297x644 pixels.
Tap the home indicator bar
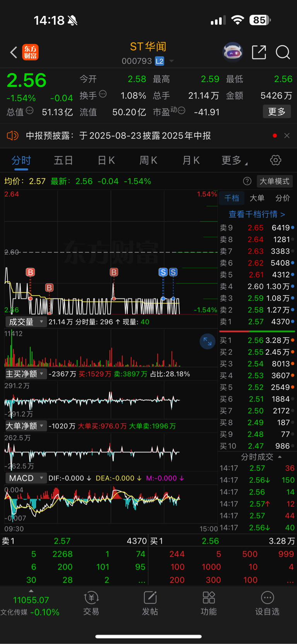coord(148,636)
